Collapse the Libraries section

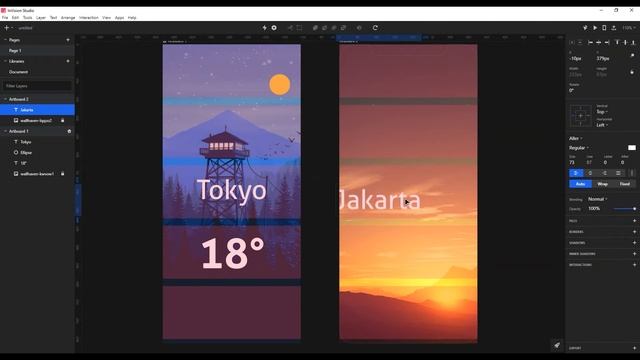[x=5, y=61]
